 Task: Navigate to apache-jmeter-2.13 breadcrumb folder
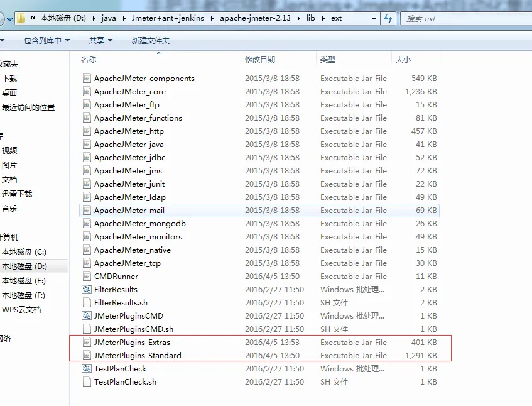pos(255,18)
